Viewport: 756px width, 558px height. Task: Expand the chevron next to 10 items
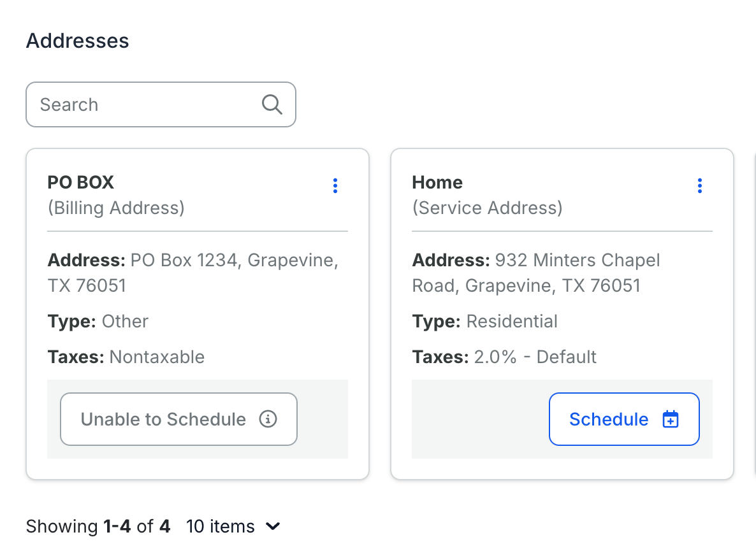[x=273, y=526]
